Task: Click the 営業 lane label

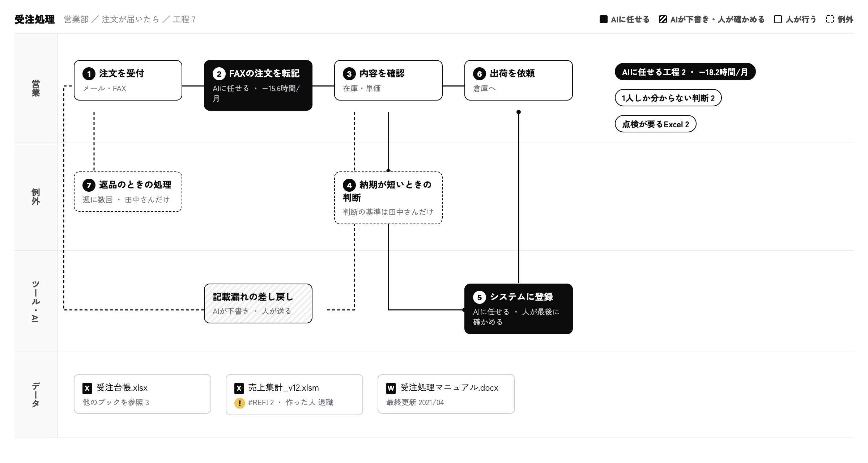Action: (x=35, y=88)
